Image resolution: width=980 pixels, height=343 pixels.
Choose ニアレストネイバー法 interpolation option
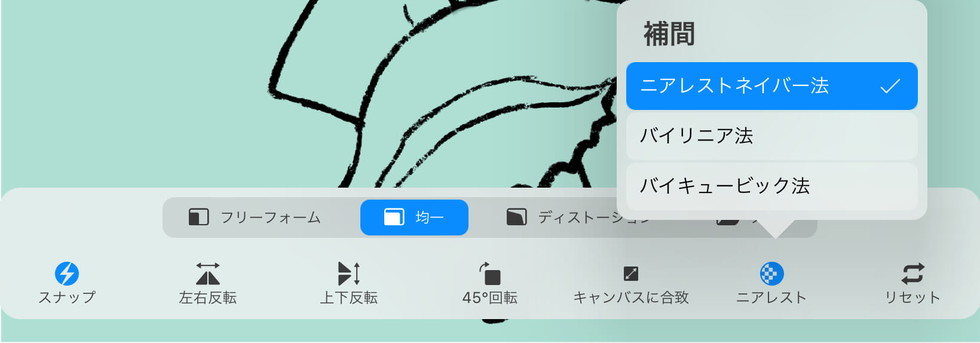click(771, 86)
